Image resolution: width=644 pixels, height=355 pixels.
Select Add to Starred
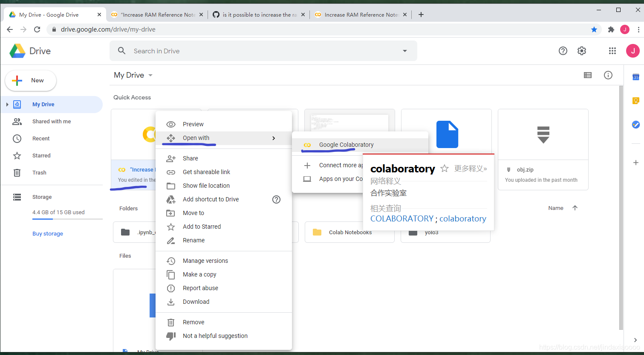224,227
